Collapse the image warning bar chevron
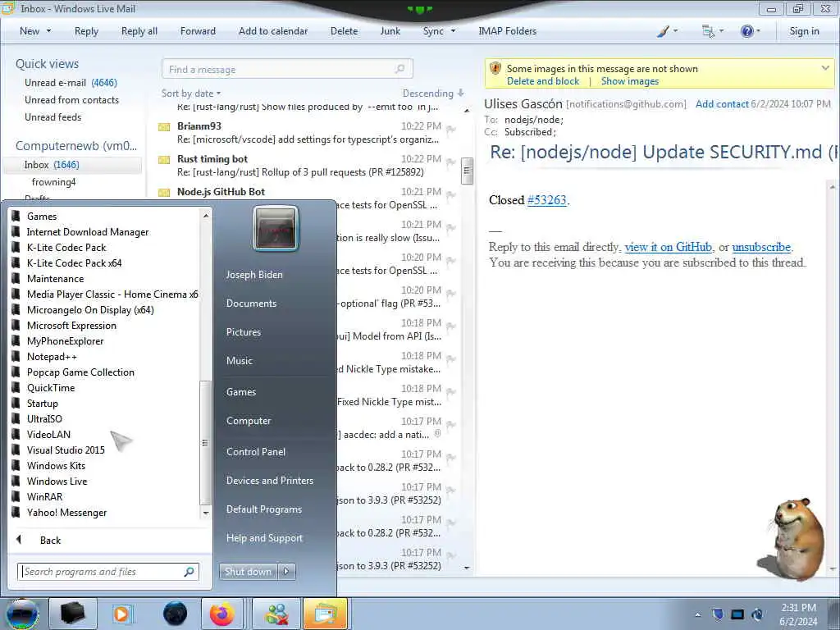840x630 pixels. tap(825, 68)
